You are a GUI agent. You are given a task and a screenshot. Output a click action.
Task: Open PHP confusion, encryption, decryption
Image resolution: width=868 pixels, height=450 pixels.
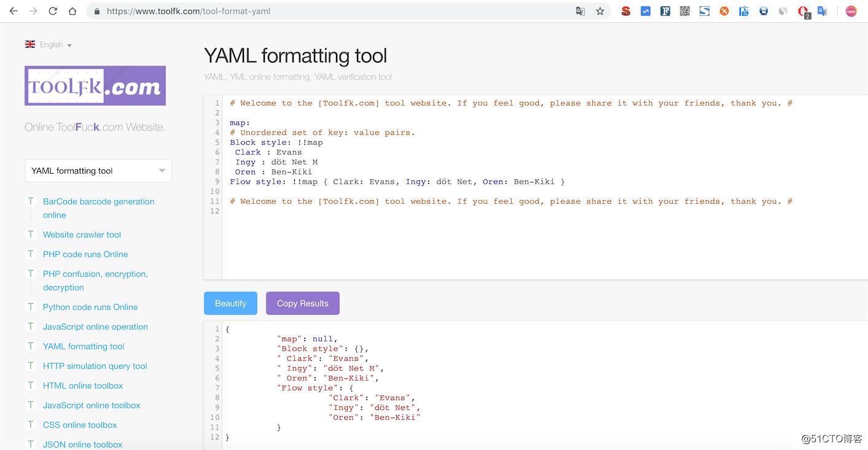click(x=95, y=281)
